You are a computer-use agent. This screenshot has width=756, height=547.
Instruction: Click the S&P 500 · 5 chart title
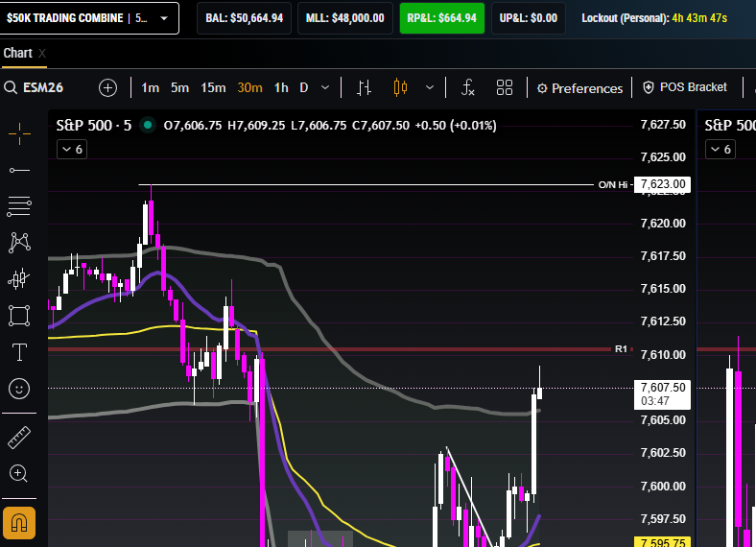[93, 126]
